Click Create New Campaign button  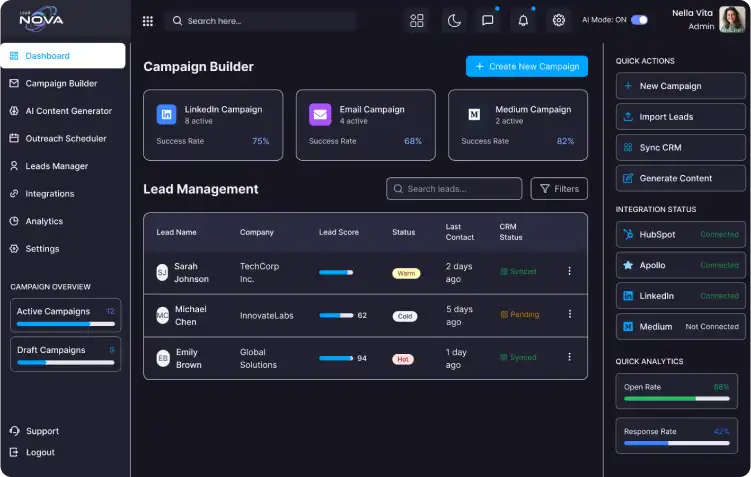tap(527, 67)
